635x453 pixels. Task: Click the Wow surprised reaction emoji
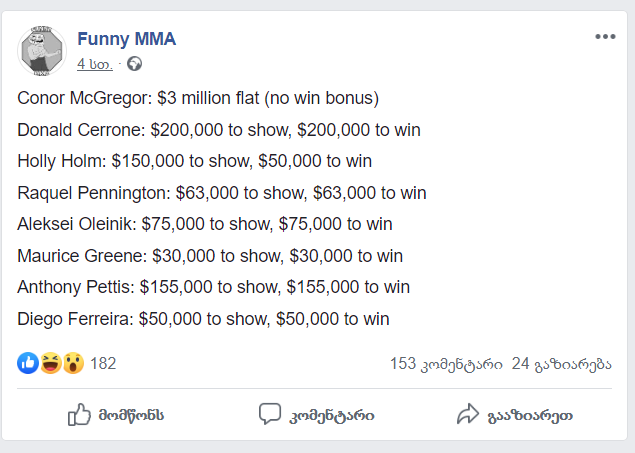click(x=72, y=363)
